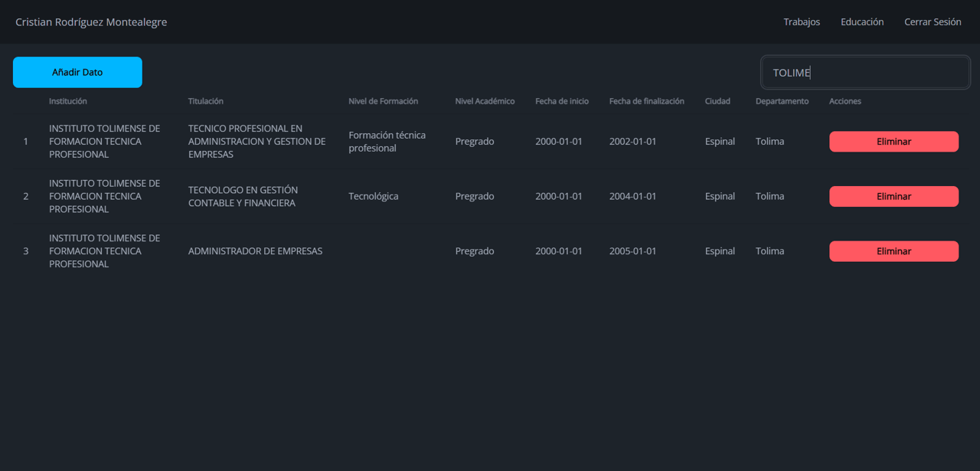Image resolution: width=980 pixels, height=471 pixels.
Task: Click the Fecha de inicio column header
Action: tap(562, 101)
